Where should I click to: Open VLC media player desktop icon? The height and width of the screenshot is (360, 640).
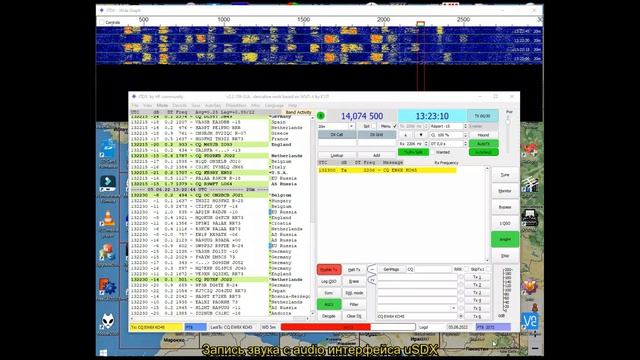(x=108, y=220)
